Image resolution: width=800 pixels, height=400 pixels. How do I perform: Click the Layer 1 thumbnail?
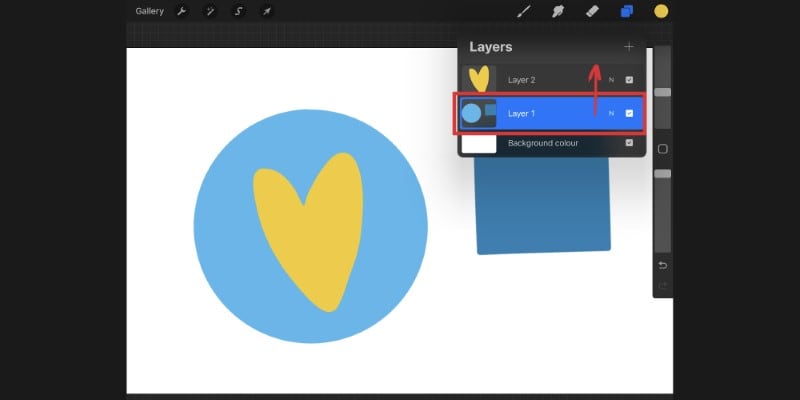pyautogui.click(x=479, y=113)
